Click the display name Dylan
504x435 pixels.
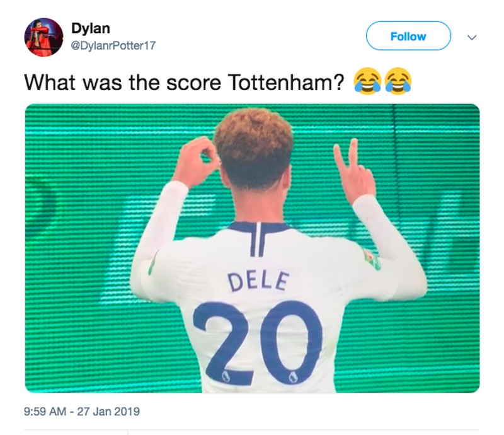pyautogui.click(x=91, y=28)
